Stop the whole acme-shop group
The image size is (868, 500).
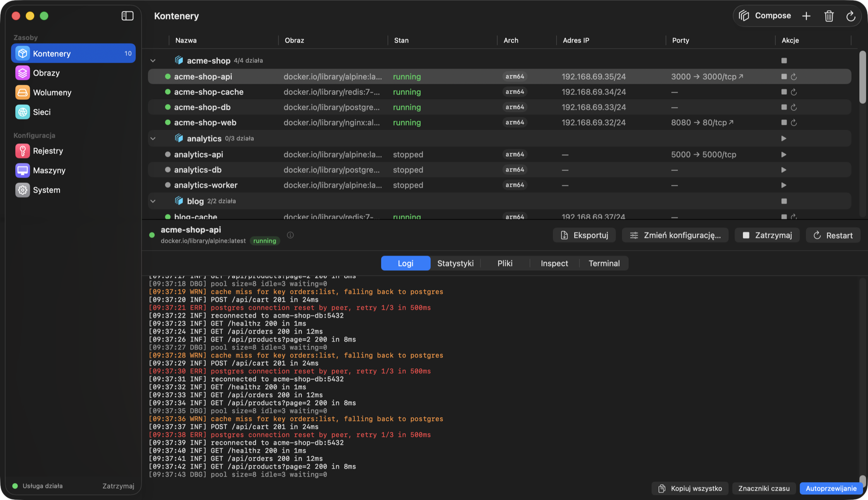click(x=784, y=60)
